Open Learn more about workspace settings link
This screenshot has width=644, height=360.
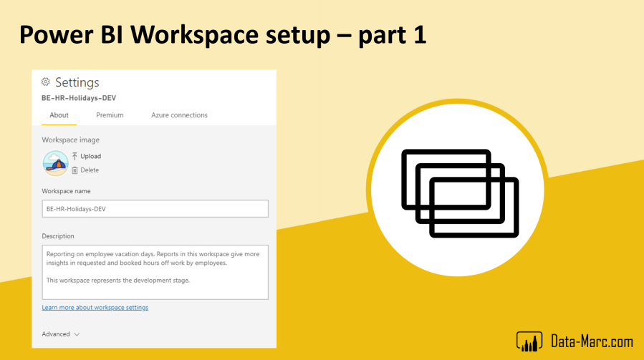click(95, 307)
